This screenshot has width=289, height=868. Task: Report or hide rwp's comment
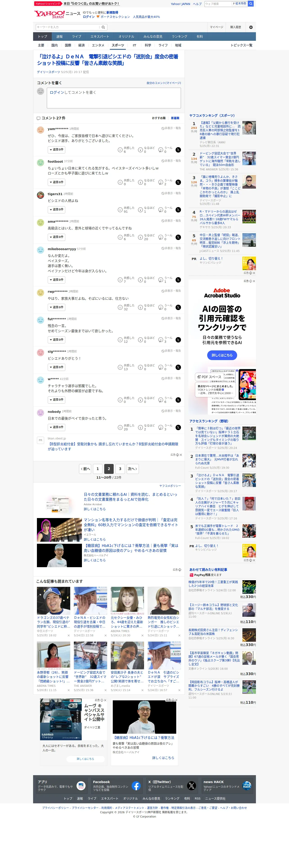[x=171, y=291]
